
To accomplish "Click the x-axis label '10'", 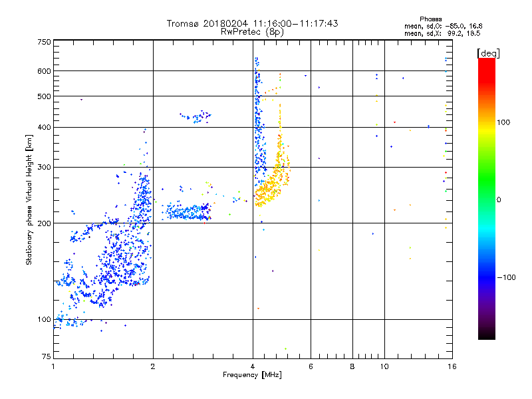I will pos(384,366).
